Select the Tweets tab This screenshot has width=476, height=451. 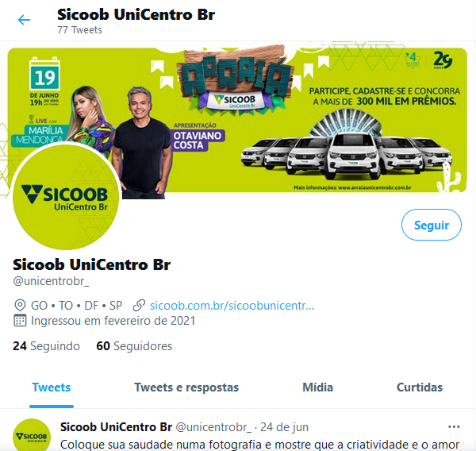pyautogui.click(x=52, y=387)
